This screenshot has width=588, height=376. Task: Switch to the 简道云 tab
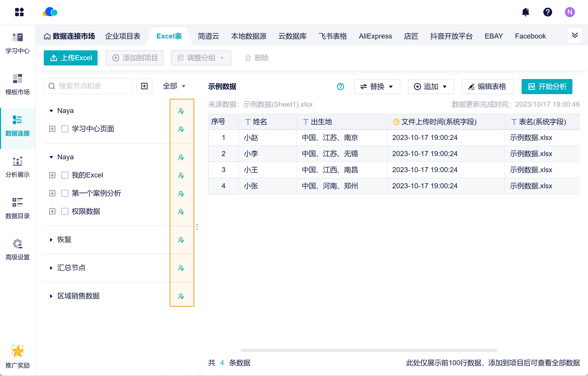coord(208,36)
